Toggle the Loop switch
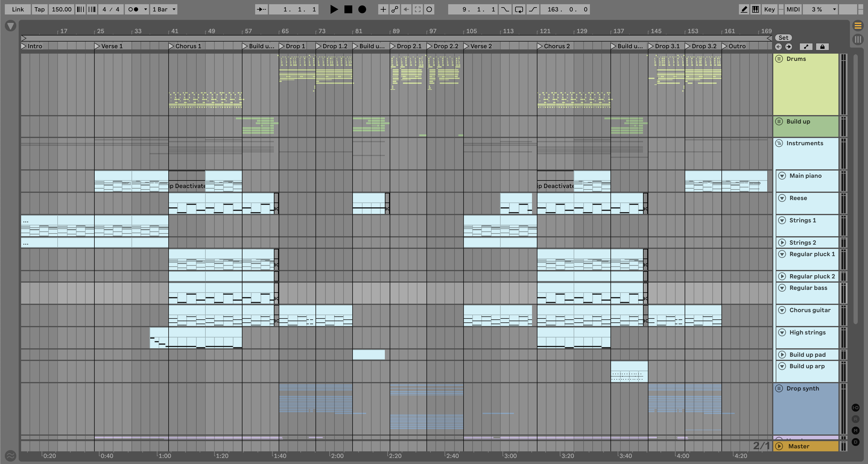Screen dimensions: 868x464 tap(519, 9)
